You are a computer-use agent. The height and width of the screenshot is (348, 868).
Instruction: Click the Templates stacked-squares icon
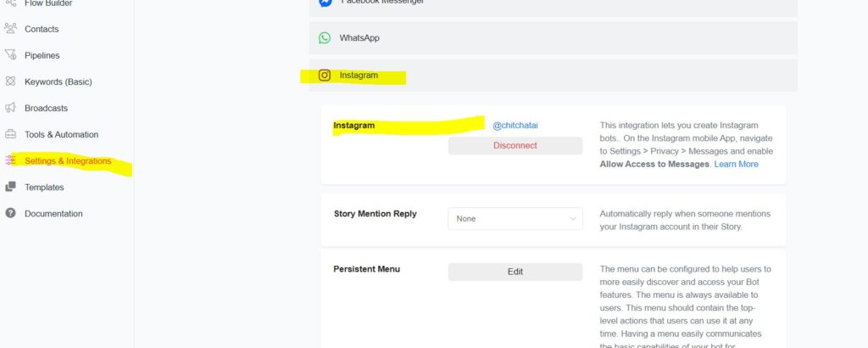pyautogui.click(x=10, y=187)
